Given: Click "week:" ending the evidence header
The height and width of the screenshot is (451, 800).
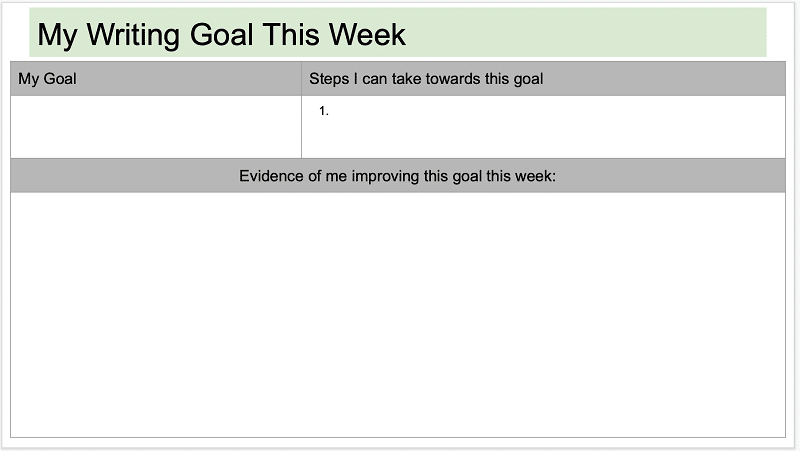Looking at the screenshot, I should tap(535, 176).
